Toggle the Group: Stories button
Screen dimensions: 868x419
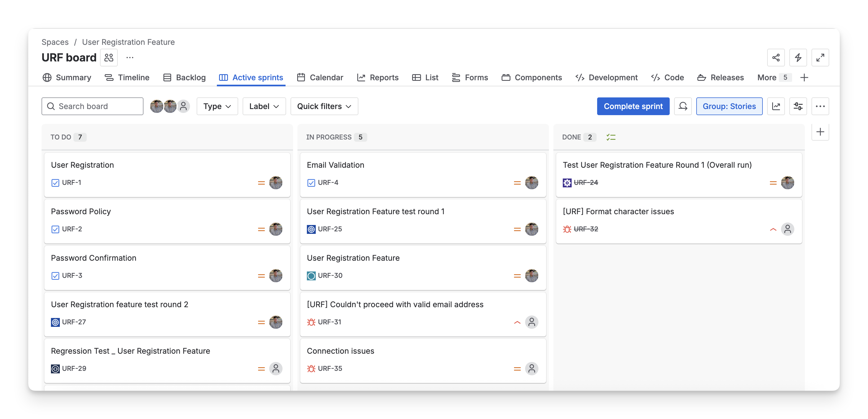[x=729, y=107]
